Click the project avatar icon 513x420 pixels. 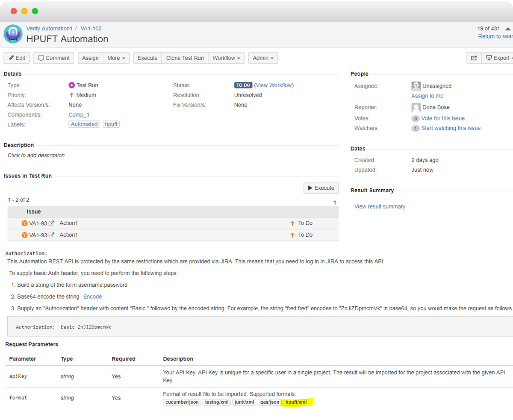13,34
